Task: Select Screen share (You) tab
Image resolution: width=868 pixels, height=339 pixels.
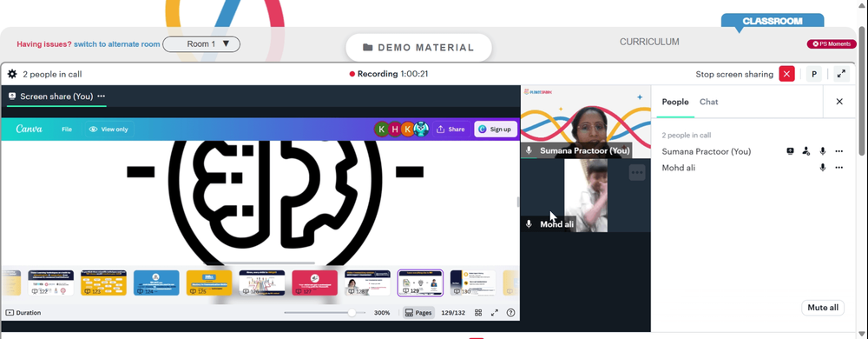Action: (x=56, y=96)
